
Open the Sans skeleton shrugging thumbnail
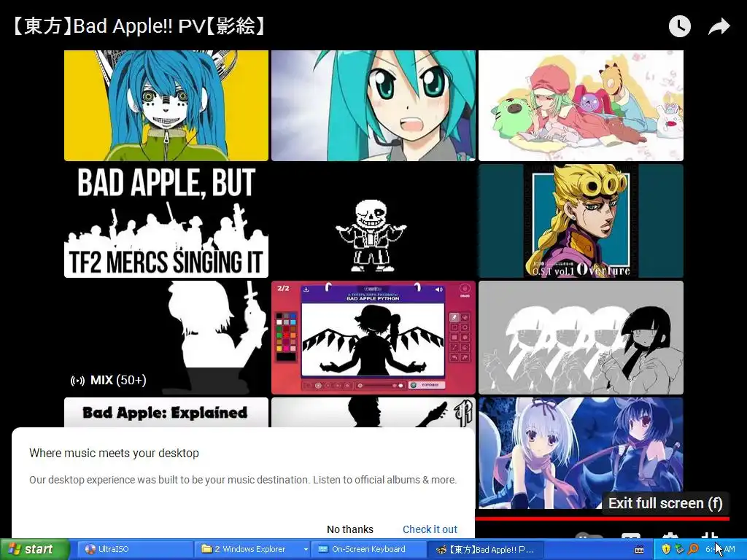(x=373, y=221)
